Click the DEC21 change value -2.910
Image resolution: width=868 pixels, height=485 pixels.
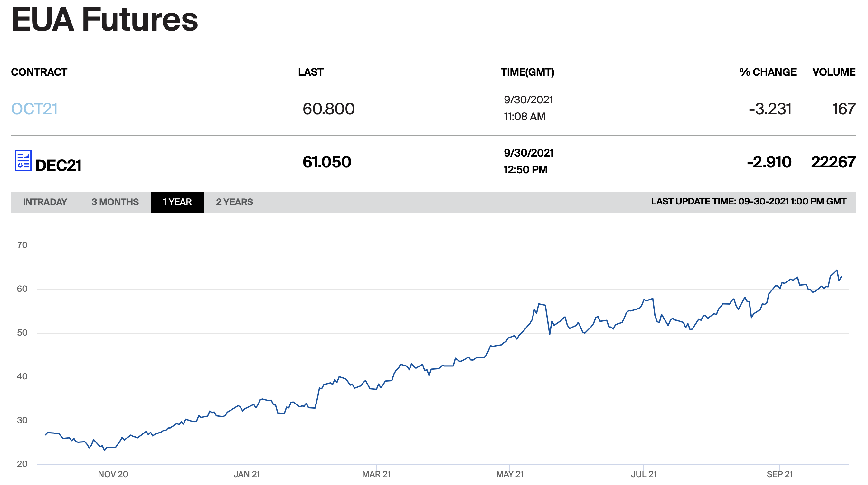[769, 162]
